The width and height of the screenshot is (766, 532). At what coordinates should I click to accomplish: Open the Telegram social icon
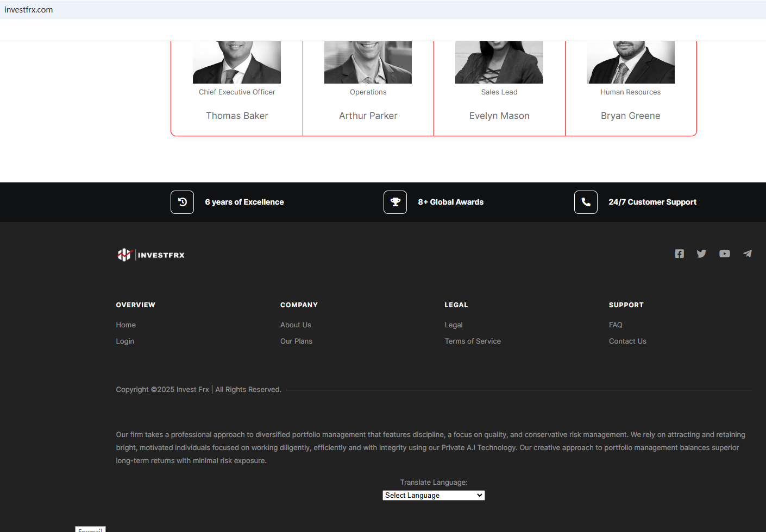748,254
